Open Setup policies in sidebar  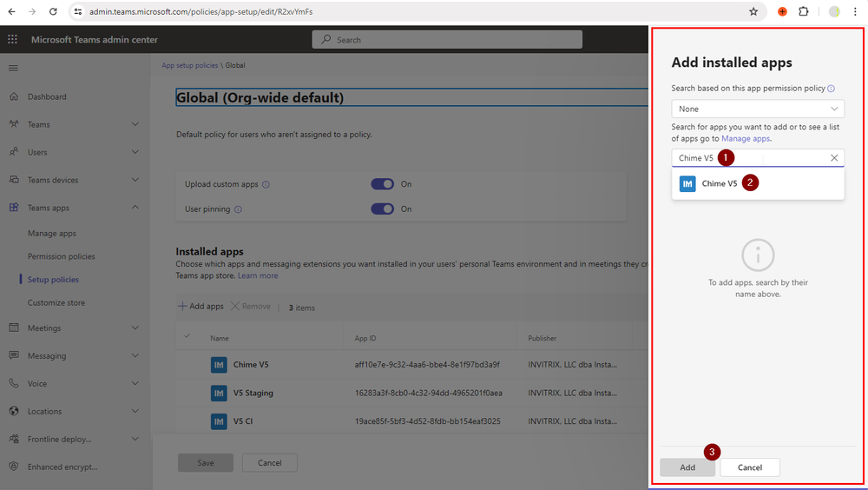click(53, 280)
